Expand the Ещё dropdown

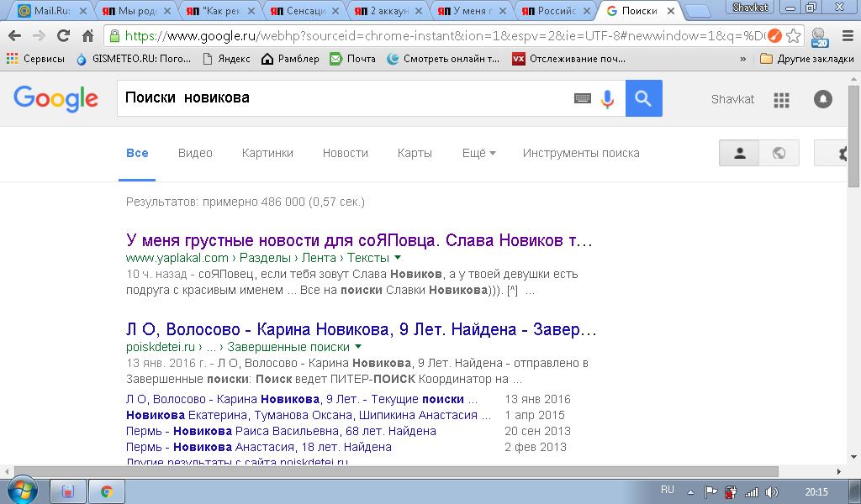coord(478,153)
